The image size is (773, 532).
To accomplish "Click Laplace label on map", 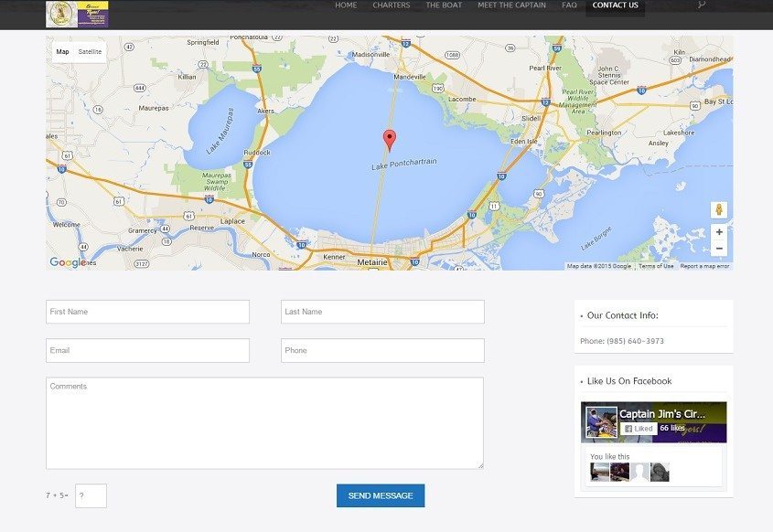I will [232, 221].
